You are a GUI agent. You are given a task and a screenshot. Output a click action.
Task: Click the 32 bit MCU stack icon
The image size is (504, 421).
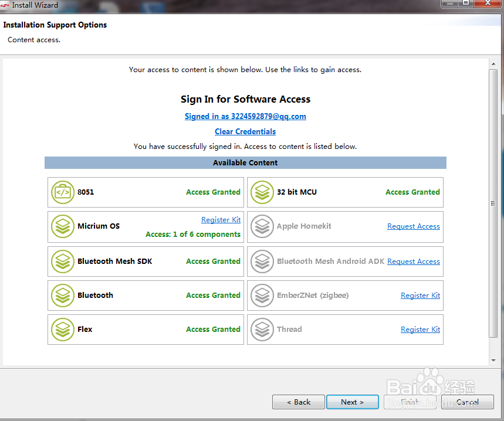tap(262, 192)
